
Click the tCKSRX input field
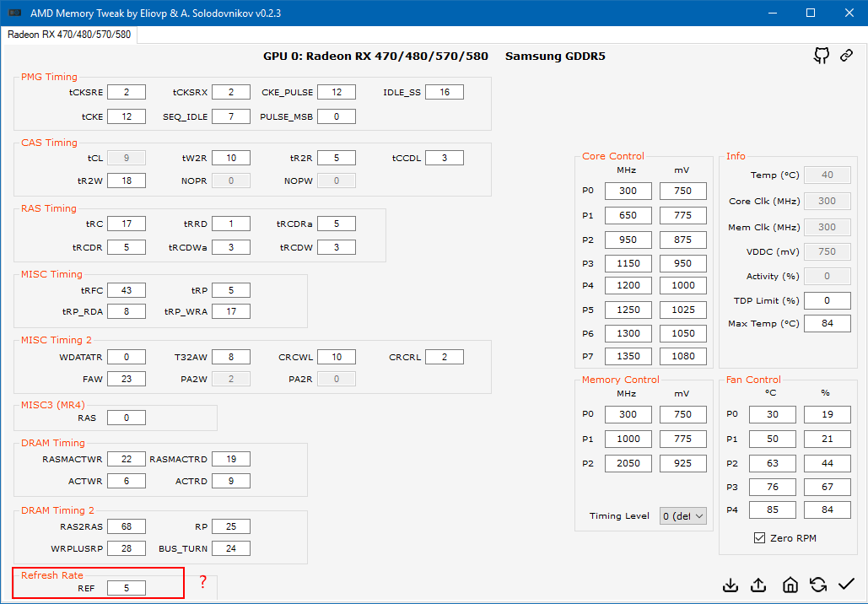tap(231, 93)
